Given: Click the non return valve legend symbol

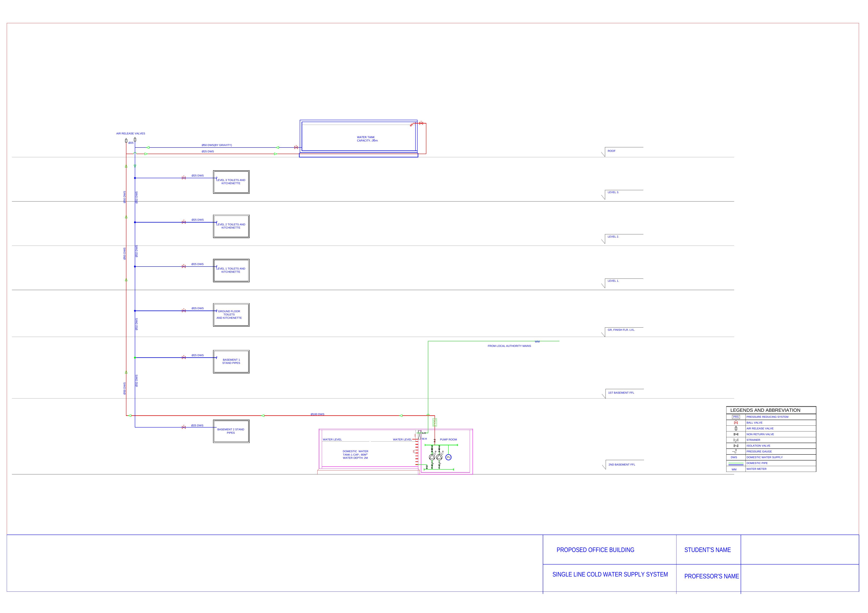Looking at the screenshot, I should (x=736, y=434).
